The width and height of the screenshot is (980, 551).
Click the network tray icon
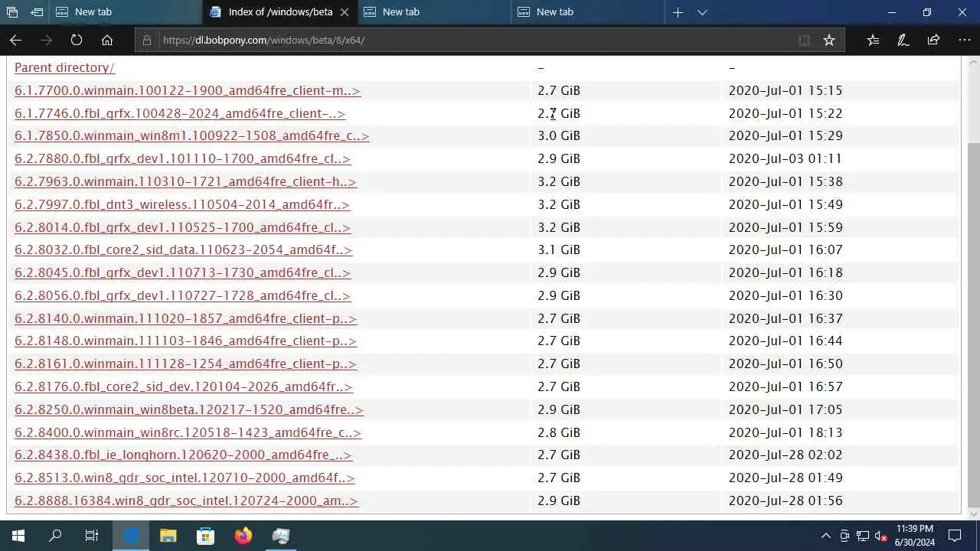click(x=863, y=536)
